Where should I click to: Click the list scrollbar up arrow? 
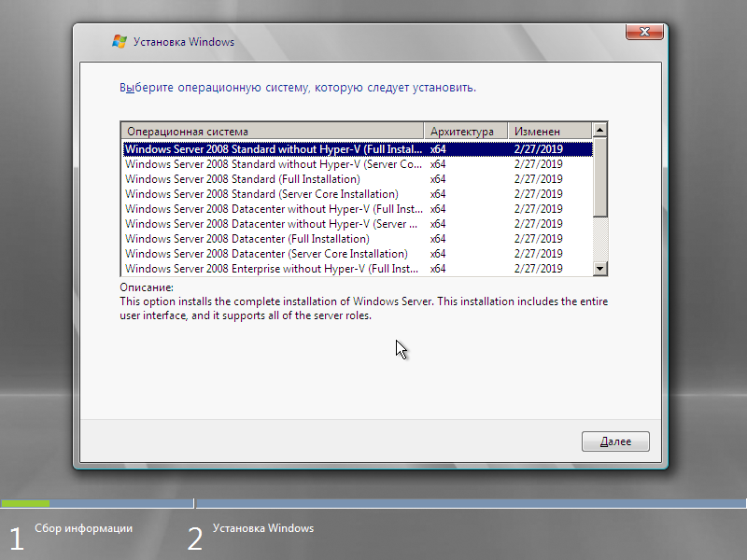[x=599, y=130]
